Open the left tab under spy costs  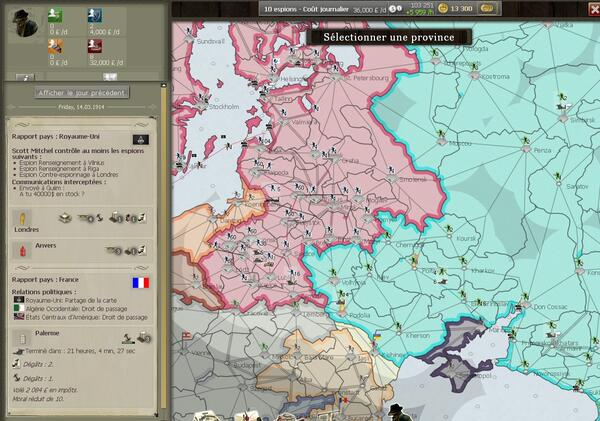(25, 77)
